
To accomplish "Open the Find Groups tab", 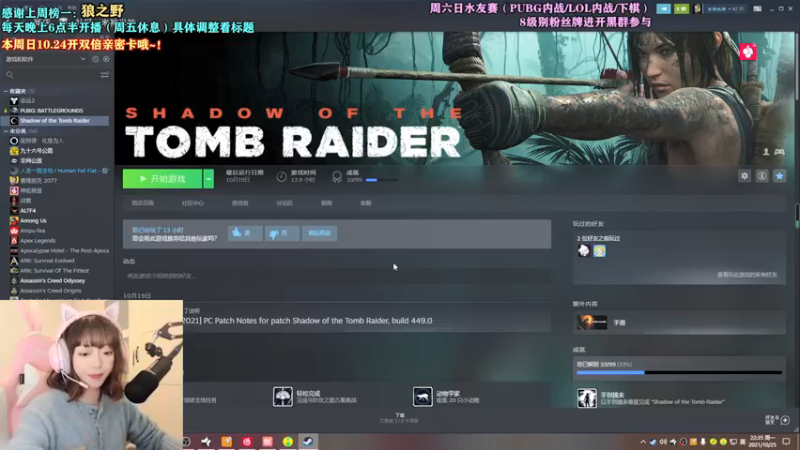I will click(x=240, y=203).
